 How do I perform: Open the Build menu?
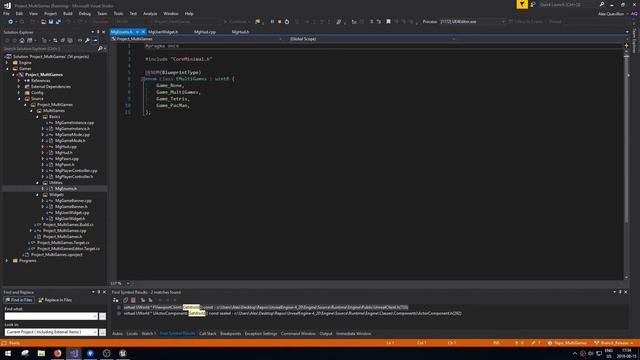68,13
